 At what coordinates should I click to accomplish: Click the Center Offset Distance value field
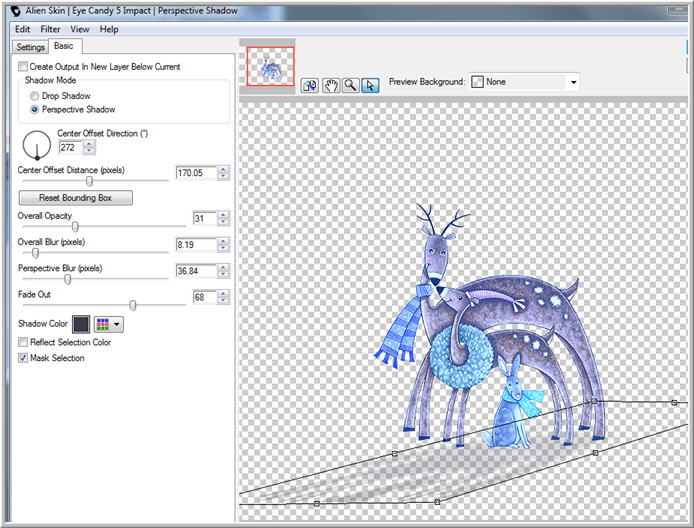point(196,173)
